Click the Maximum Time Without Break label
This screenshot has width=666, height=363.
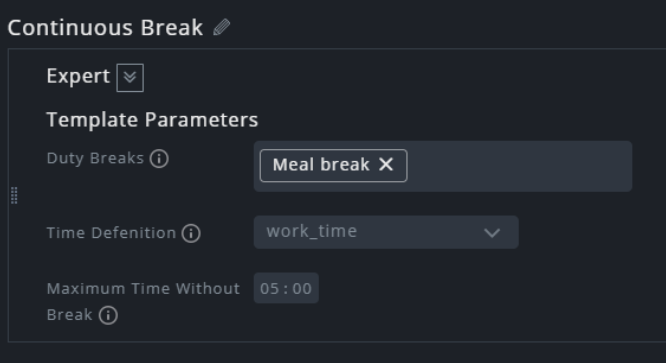143,301
